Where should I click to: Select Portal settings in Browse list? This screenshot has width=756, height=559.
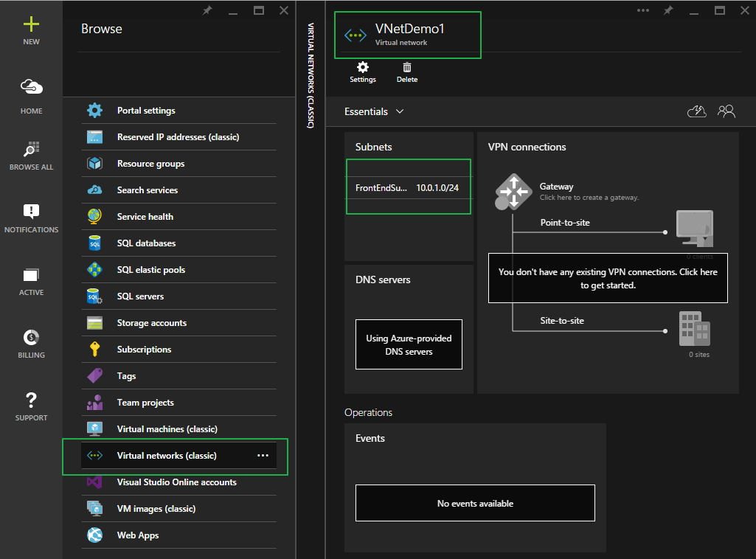pyautogui.click(x=179, y=111)
